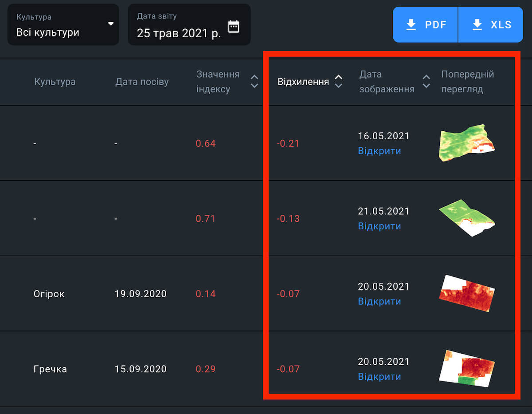The image size is (532, 414).
Task: Click the Культура column header
Action: coord(55,82)
